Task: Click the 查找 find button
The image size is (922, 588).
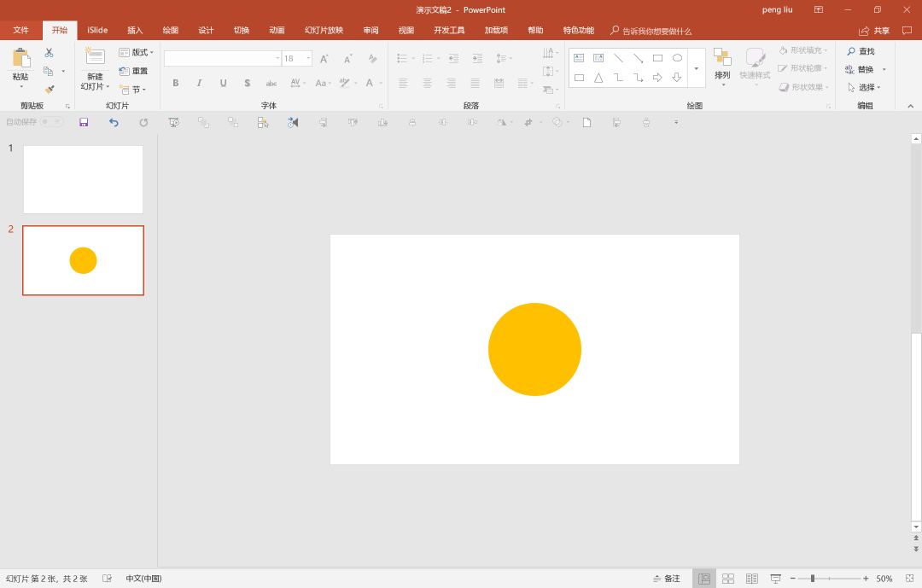Action: point(861,51)
